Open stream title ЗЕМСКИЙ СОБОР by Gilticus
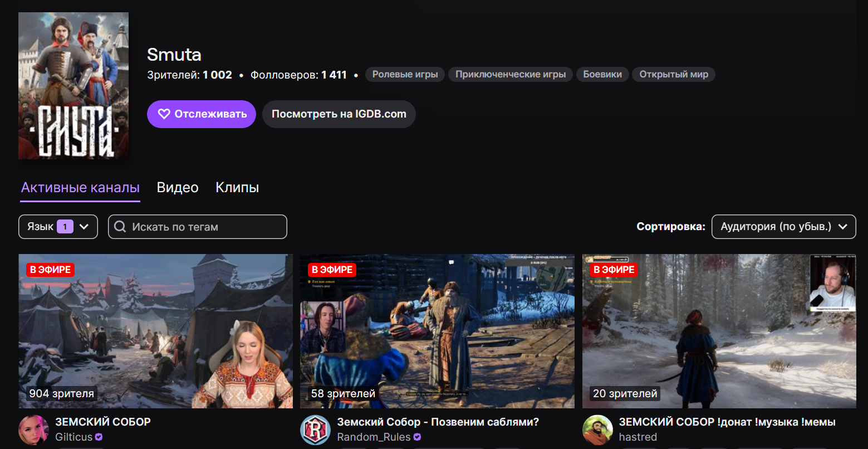This screenshot has width=868, height=449. 103,422
